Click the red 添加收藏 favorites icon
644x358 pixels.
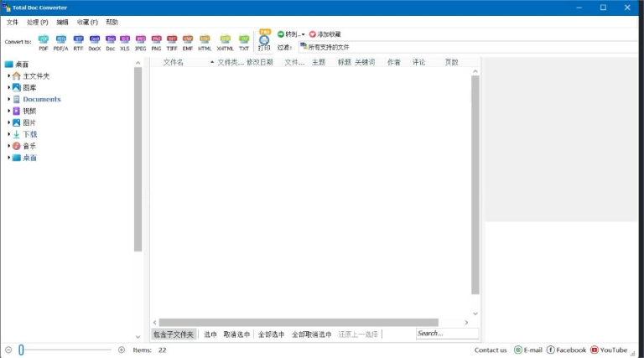[312, 34]
